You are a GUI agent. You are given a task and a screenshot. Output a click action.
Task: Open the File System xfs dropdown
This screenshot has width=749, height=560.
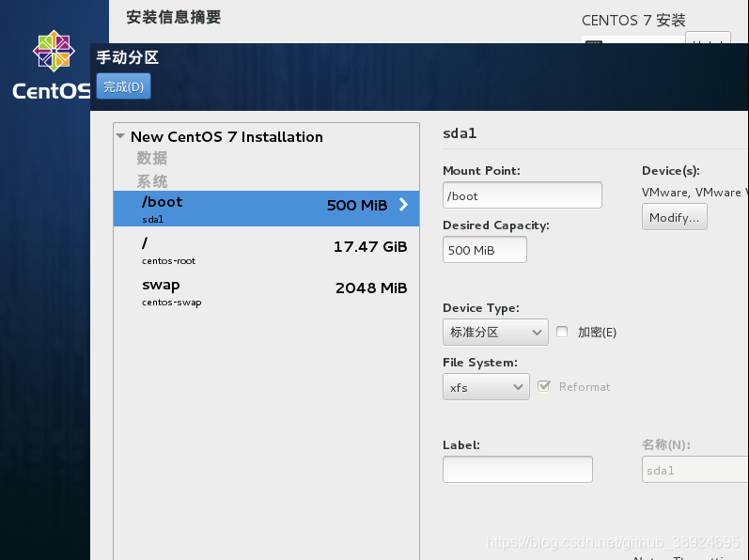(x=486, y=387)
